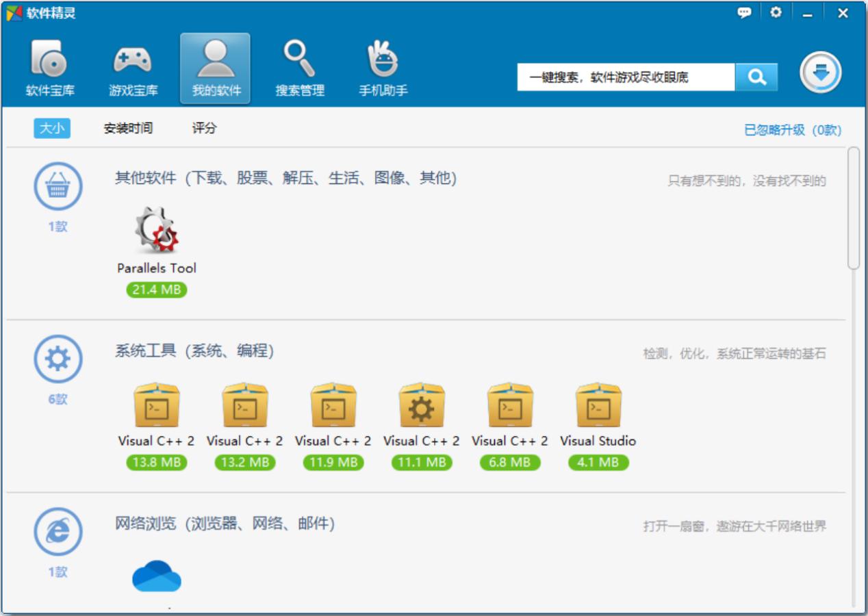Click the 网络浏览 IE category icon

58,530
